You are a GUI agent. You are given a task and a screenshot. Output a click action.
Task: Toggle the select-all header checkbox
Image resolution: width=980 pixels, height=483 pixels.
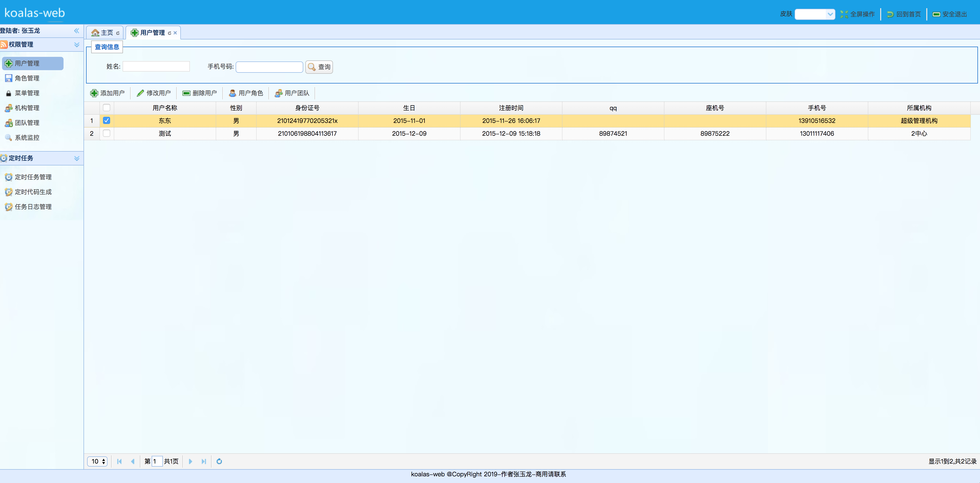tap(107, 108)
